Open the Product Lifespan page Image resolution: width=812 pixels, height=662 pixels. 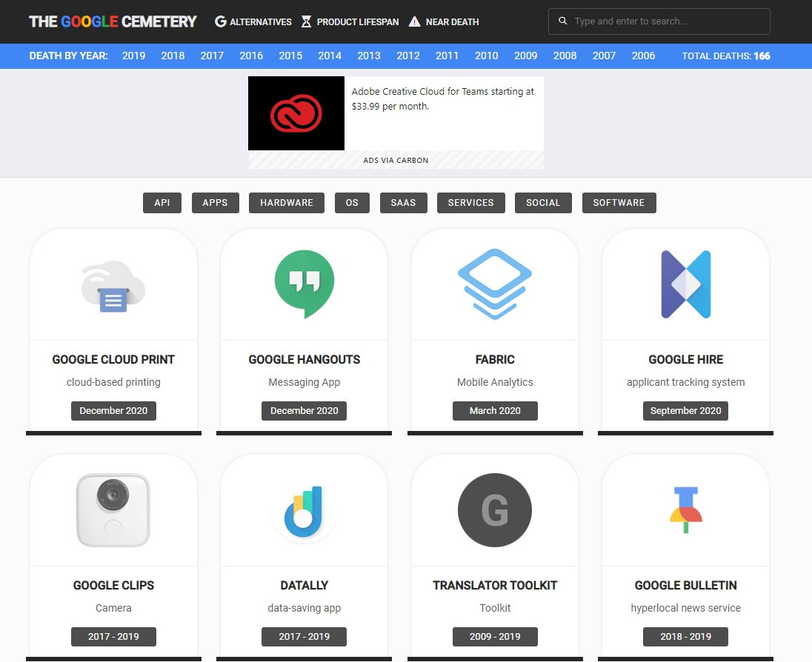[350, 21]
